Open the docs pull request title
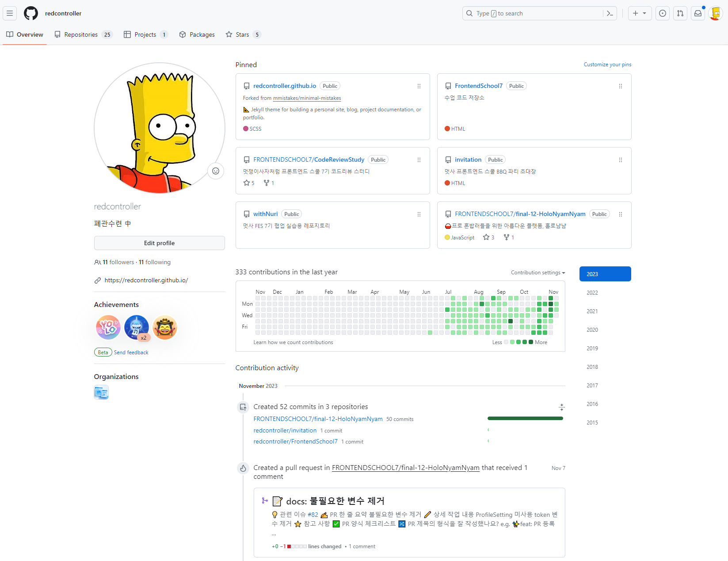The height and width of the screenshot is (561, 728). [335, 501]
